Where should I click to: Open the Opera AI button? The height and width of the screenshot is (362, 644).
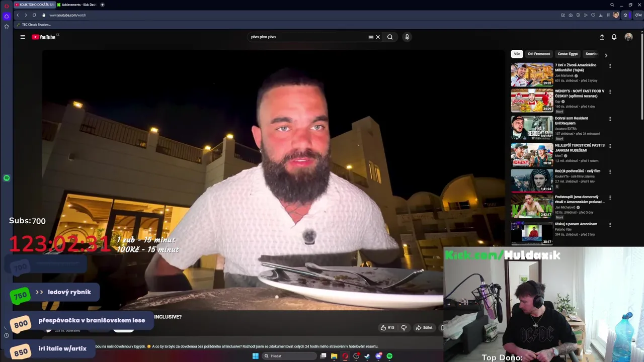tap(638, 15)
